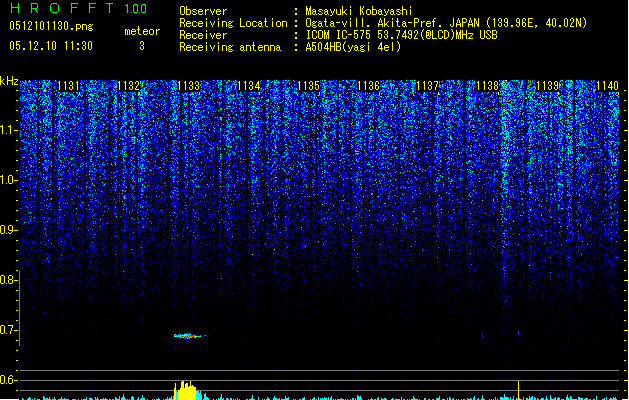629x400 pixels.
Task: Click the 1133 time marker
Action: (x=188, y=86)
